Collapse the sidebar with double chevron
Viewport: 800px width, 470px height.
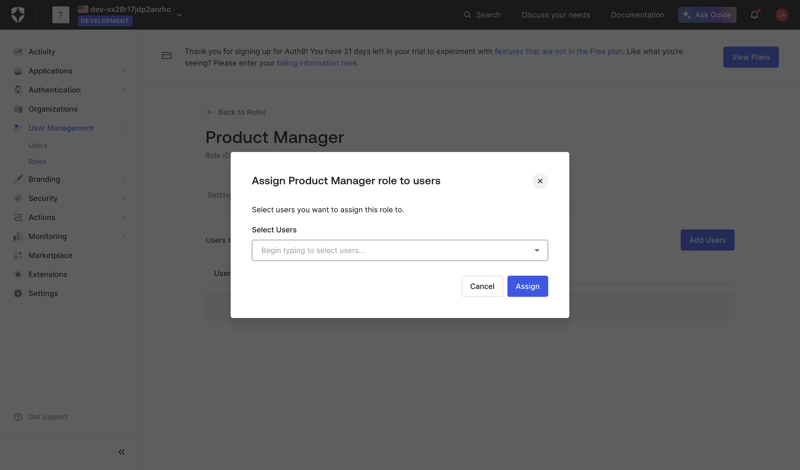click(x=121, y=452)
